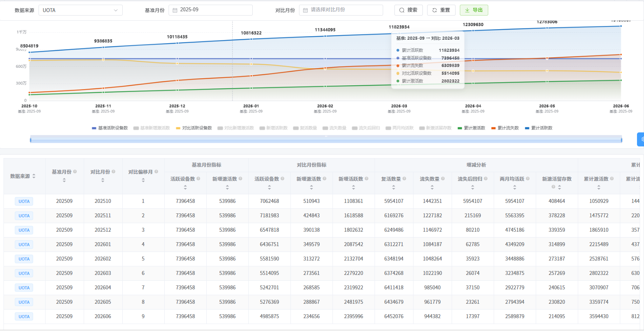
Task: Sort by 复活数量 using its sort arrows
Action: point(394,187)
